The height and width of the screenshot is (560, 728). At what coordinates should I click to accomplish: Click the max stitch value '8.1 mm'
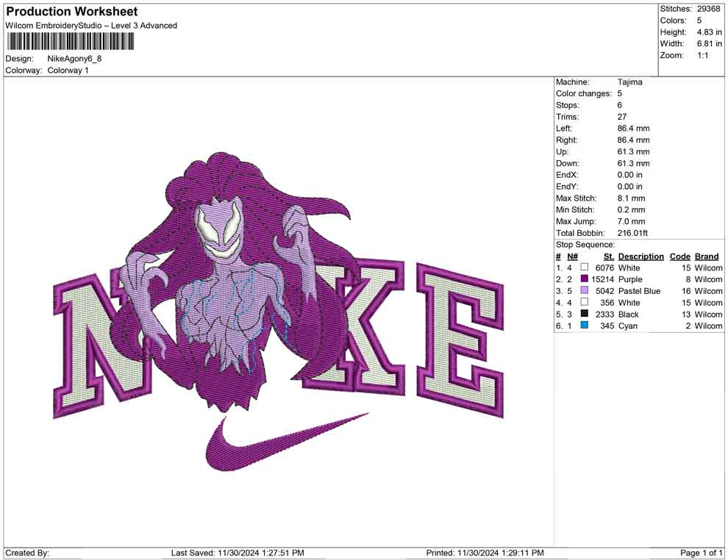pos(631,198)
